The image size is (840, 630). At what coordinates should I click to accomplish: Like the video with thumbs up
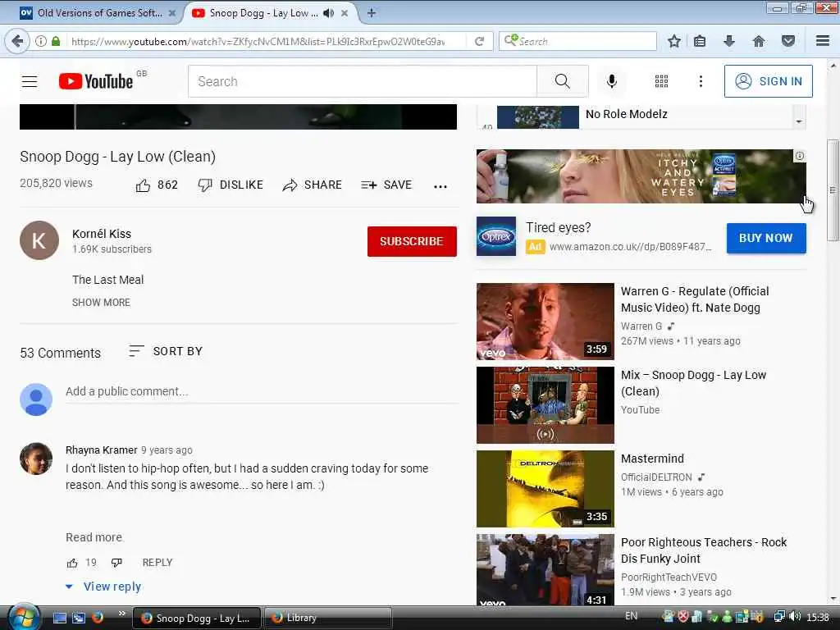pos(143,185)
